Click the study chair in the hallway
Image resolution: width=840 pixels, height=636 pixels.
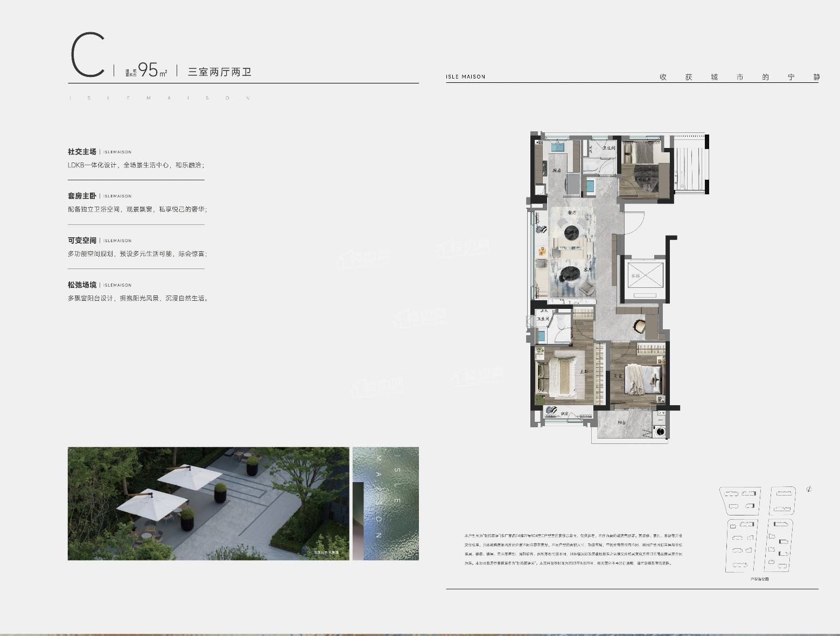(x=640, y=327)
